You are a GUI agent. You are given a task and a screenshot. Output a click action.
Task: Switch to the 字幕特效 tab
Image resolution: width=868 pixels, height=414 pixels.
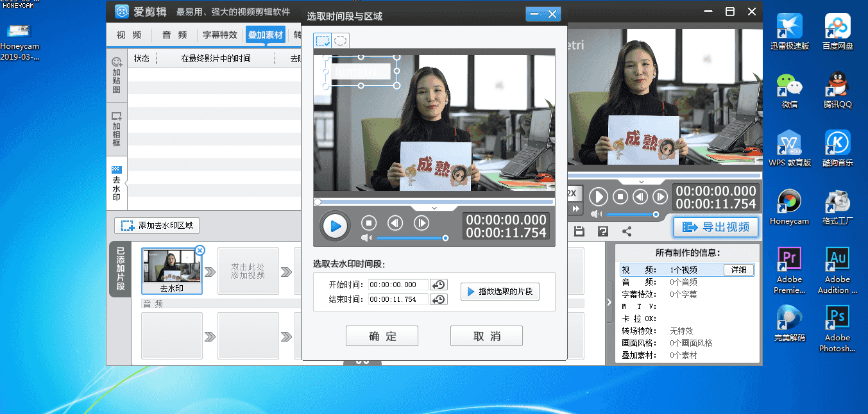pyautogui.click(x=220, y=35)
